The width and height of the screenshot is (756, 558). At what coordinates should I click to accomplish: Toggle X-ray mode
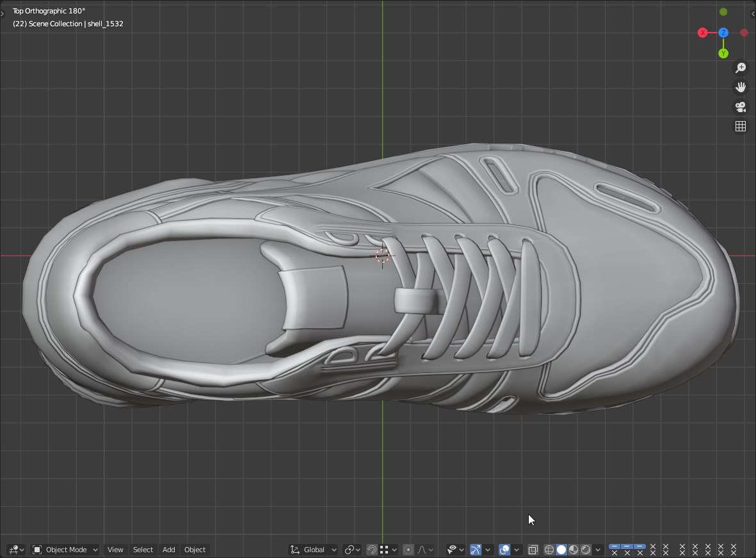[x=533, y=550]
